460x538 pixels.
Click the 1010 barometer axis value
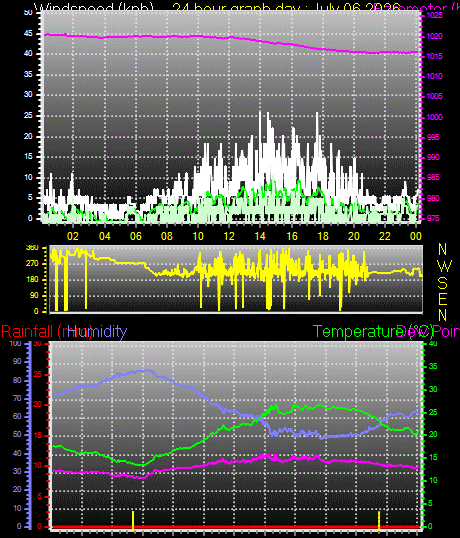(435, 76)
